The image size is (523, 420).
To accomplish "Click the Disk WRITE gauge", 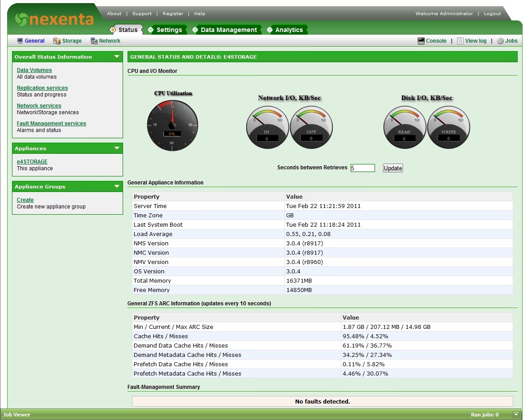I will tap(449, 127).
